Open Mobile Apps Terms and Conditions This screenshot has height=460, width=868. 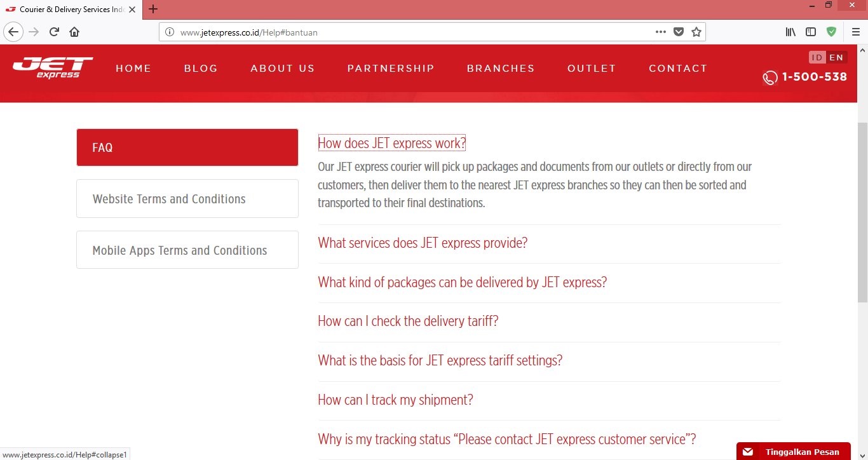pyautogui.click(x=187, y=250)
